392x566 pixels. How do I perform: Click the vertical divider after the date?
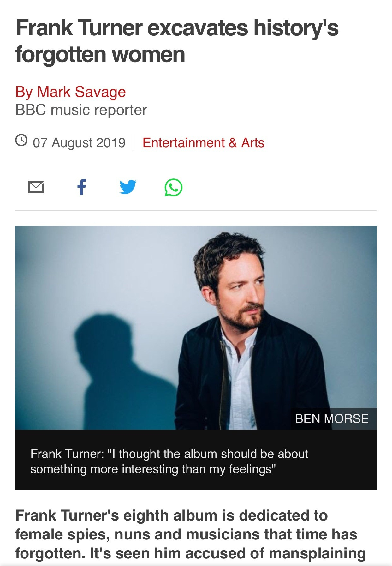click(134, 142)
